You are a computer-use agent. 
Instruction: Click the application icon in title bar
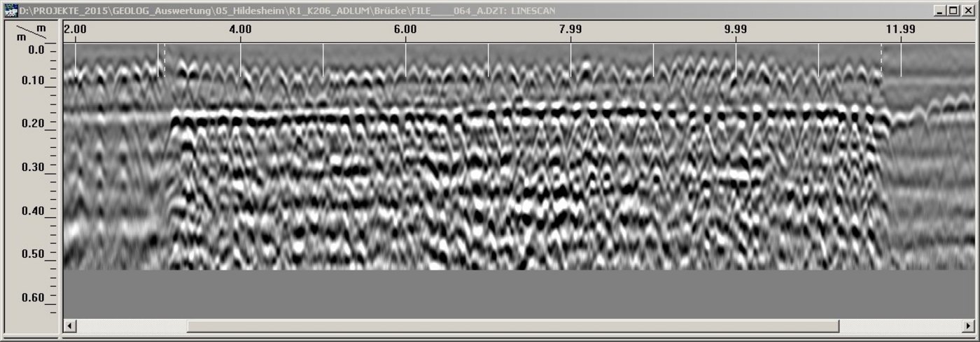pos(11,11)
